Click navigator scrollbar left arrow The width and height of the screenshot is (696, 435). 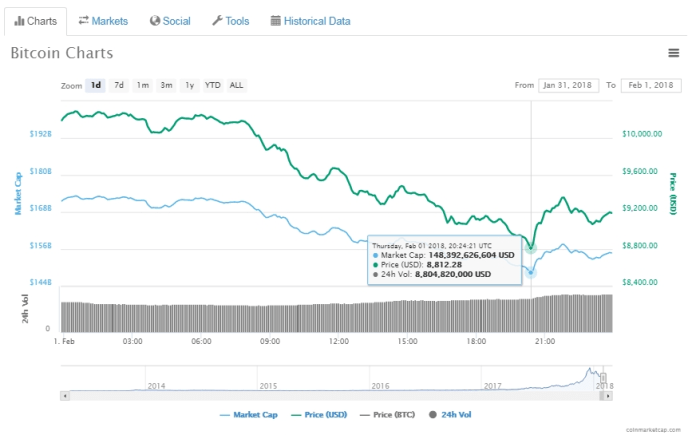(x=65, y=395)
